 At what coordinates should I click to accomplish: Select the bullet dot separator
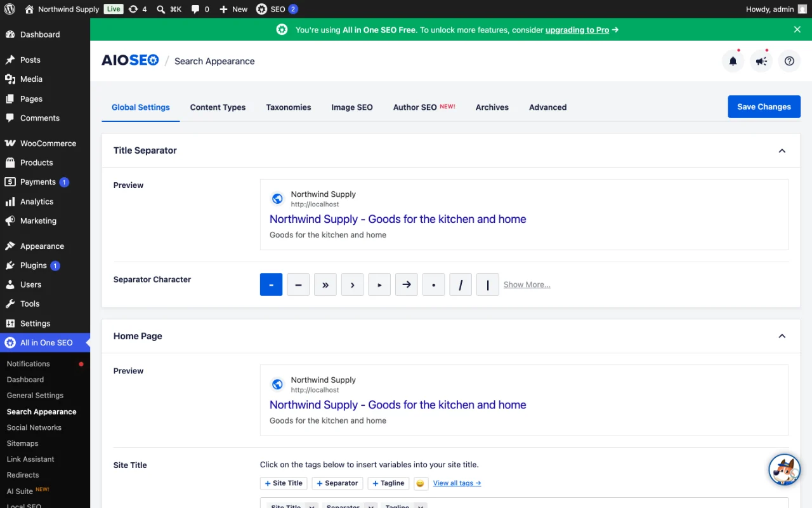(433, 284)
